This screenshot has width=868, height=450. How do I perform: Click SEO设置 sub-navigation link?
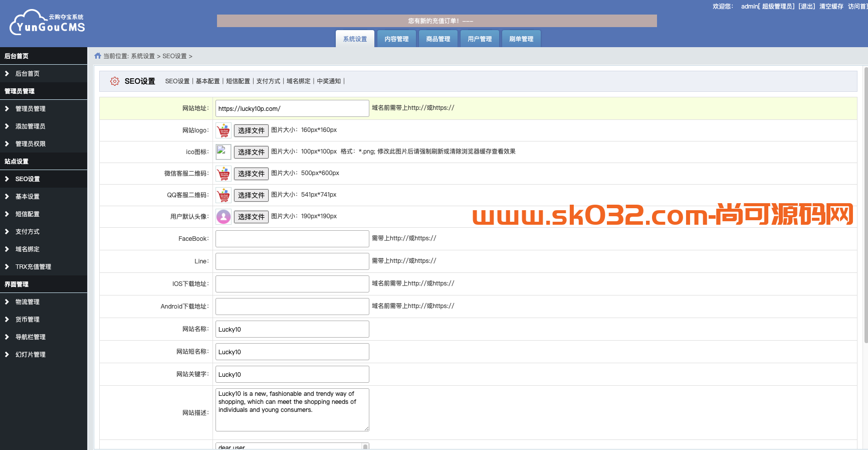177,81
